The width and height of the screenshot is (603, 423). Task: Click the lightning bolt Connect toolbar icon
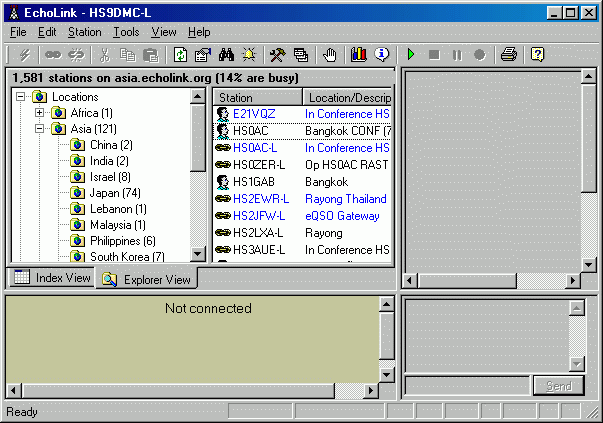pyautogui.click(x=25, y=55)
